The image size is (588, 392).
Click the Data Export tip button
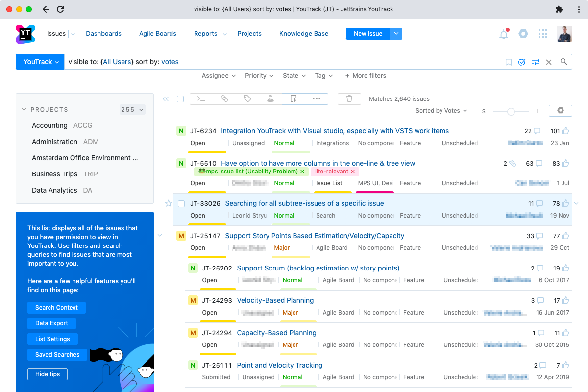(x=51, y=323)
